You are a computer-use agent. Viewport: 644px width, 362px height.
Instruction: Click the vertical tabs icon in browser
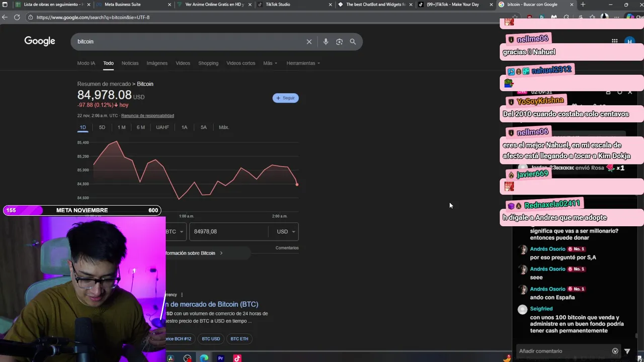[x=5, y=5]
